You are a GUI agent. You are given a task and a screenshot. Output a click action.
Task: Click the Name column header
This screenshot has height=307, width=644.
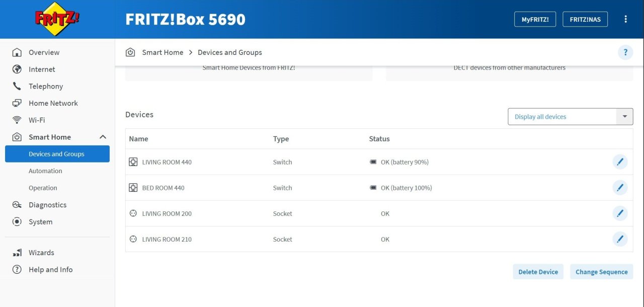click(x=138, y=139)
